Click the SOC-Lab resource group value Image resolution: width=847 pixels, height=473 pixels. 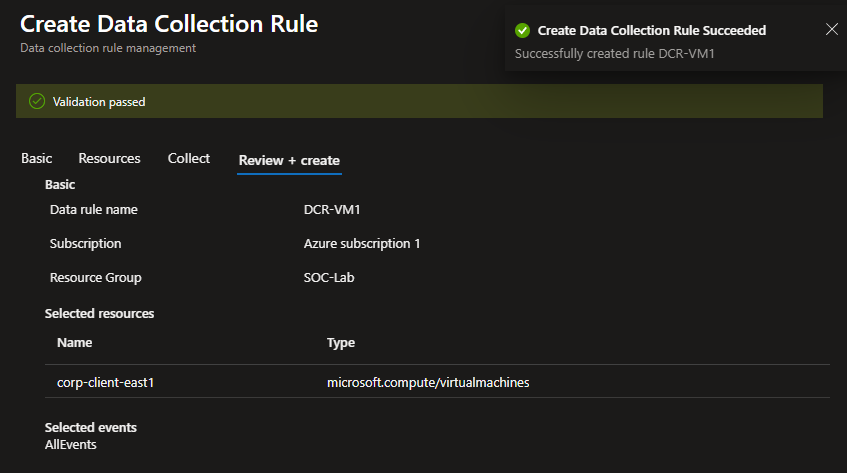[329, 278]
